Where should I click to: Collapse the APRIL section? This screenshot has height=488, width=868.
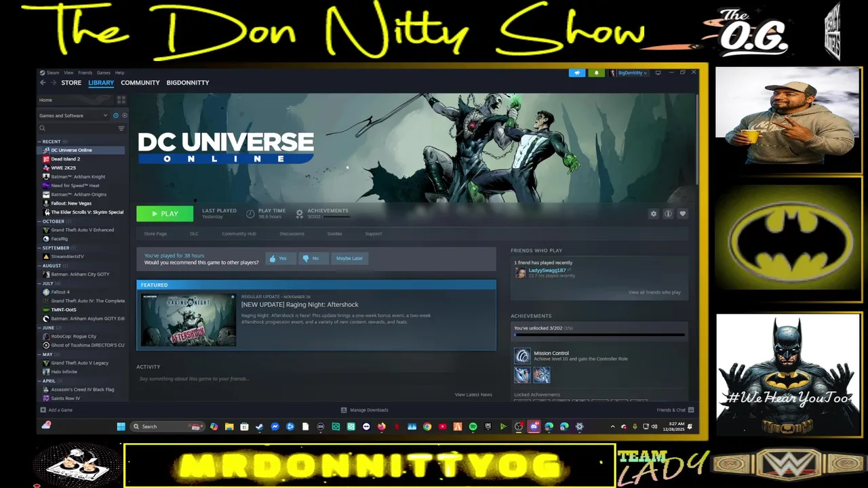tap(49, 381)
